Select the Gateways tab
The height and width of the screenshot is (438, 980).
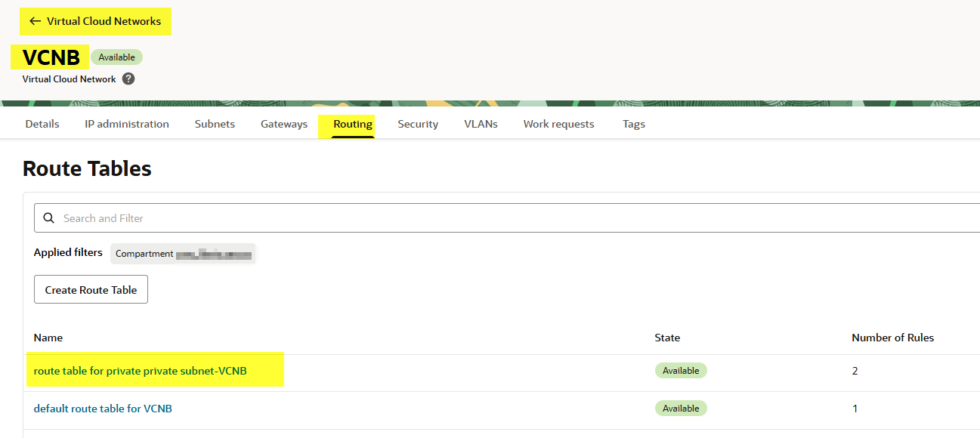pos(284,124)
